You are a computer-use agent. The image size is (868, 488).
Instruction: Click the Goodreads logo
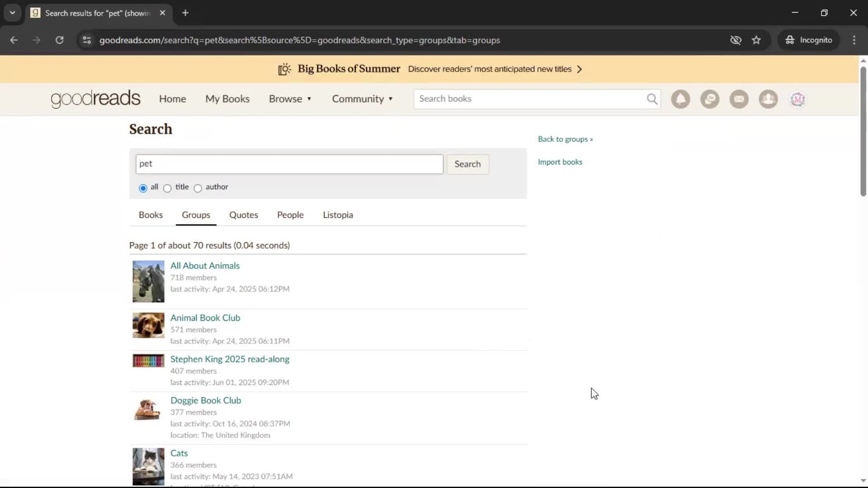coord(95,99)
